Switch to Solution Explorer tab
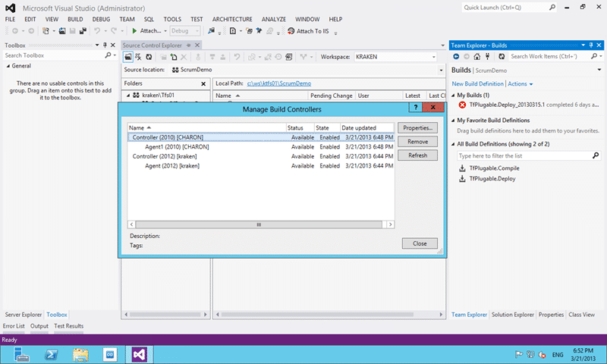Viewport: 607px width, 364px height. tap(513, 315)
